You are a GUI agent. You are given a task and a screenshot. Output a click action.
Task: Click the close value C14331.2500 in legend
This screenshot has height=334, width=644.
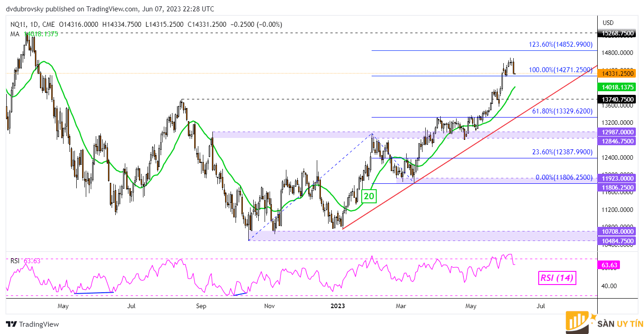tap(207, 25)
